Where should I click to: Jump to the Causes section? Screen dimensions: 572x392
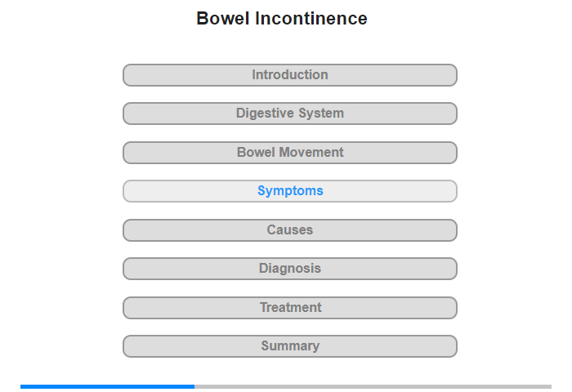tap(289, 230)
